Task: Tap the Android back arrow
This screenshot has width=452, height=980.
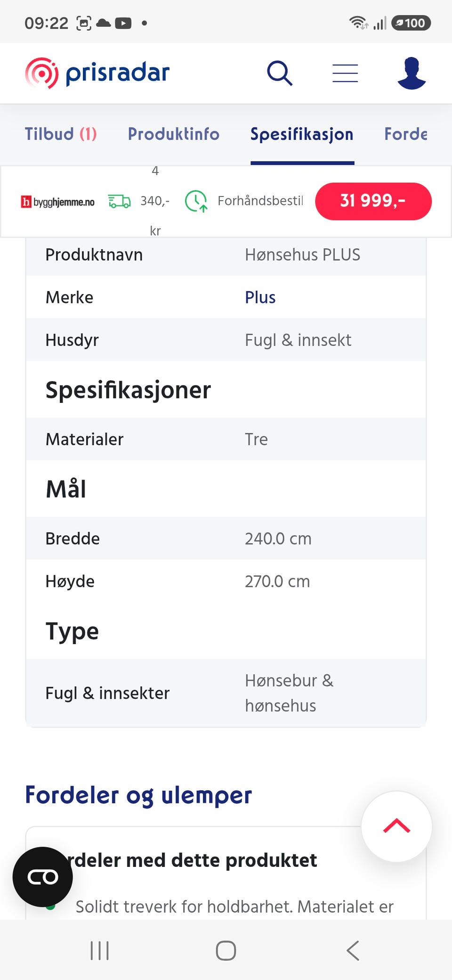Action: point(353,950)
